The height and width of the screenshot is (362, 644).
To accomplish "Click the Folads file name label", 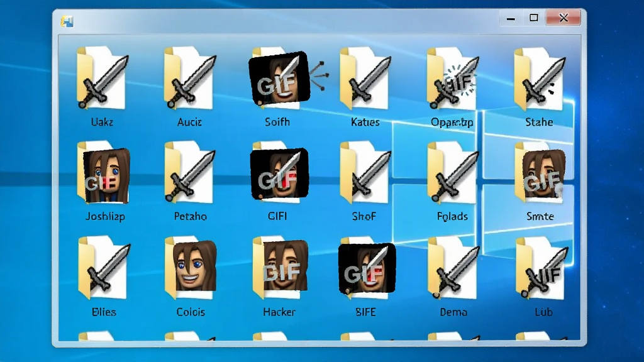I will (x=452, y=216).
